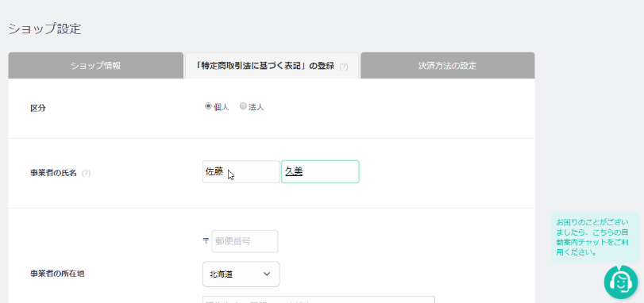Select the 個人 radio button
Screen dimensions: 644x303
(x=208, y=106)
